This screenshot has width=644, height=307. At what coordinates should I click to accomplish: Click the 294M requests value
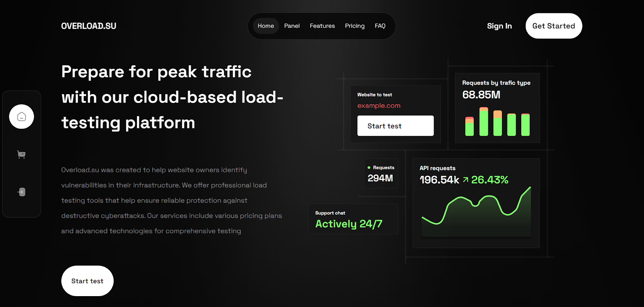pos(380,178)
